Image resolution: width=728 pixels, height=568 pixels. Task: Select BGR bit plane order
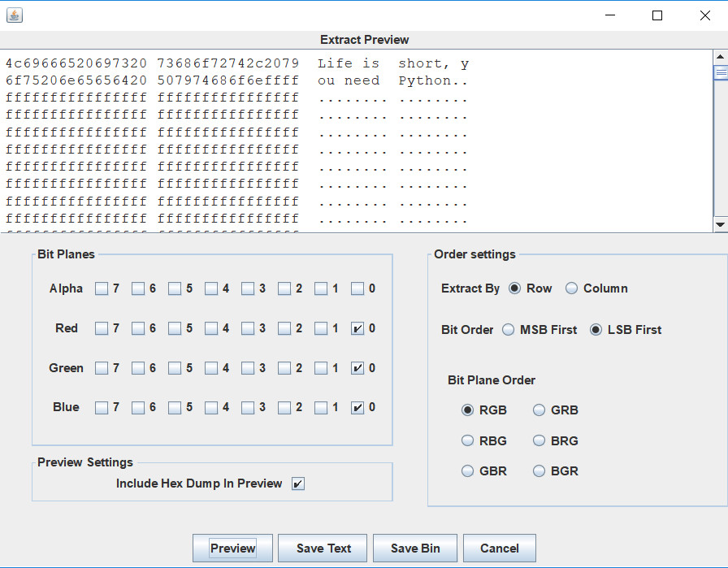click(539, 470)
